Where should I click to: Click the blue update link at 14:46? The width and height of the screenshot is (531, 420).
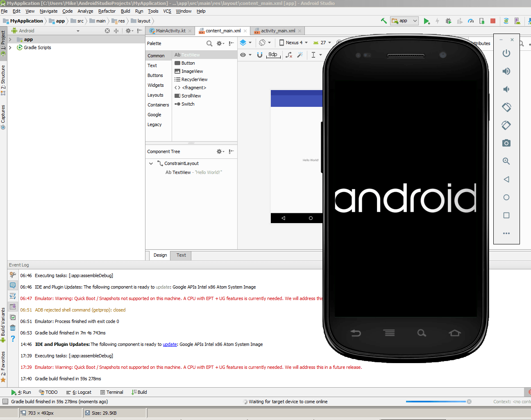pyautogui.click(x=170, y=344)
